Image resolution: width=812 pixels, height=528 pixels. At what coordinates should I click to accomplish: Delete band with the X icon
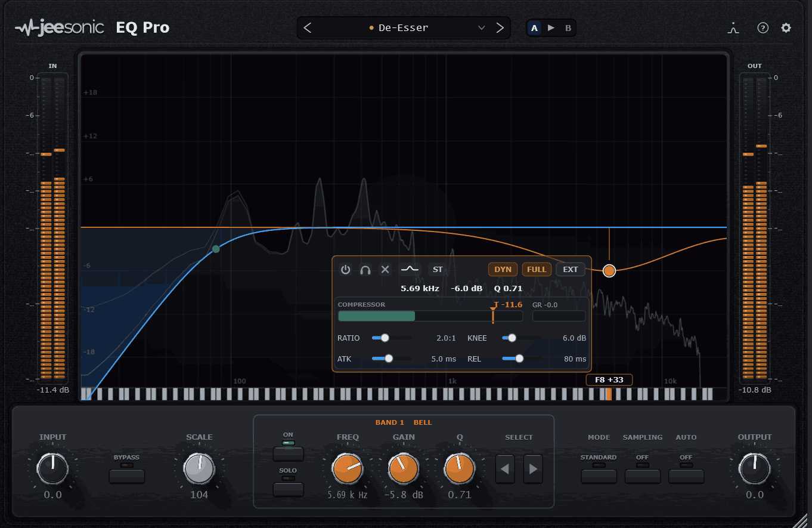(385, 270)
